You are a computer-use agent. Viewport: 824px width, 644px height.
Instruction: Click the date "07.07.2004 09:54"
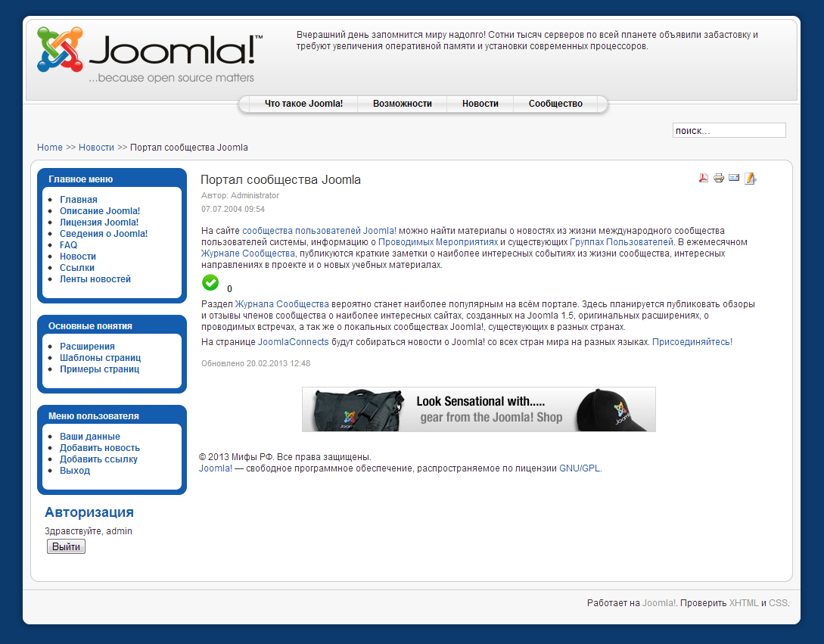click(233, 209)
